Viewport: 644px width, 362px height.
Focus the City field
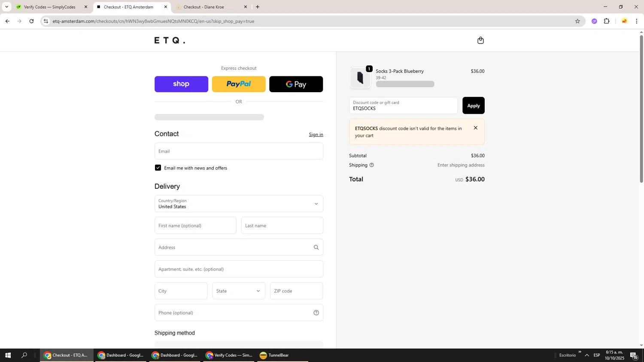[x=181, y=291]
